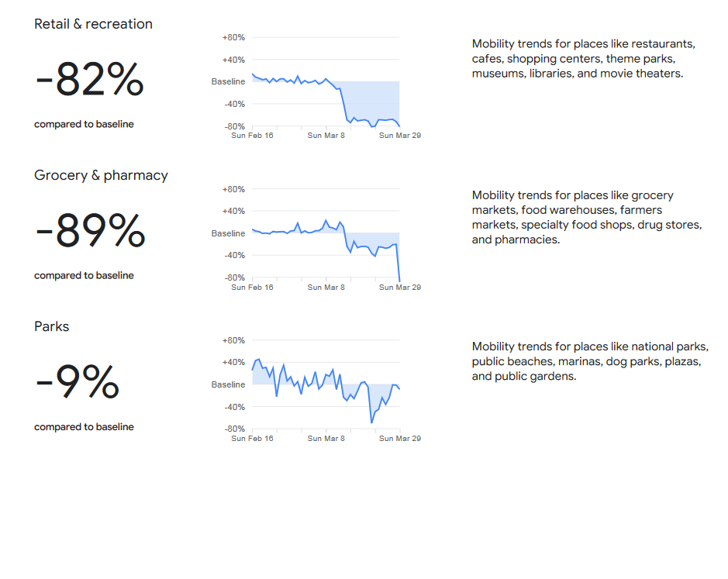The width and height of the screenshot is (728, 579).
Task: Select the -89% grocery figure
Action: 91,230
